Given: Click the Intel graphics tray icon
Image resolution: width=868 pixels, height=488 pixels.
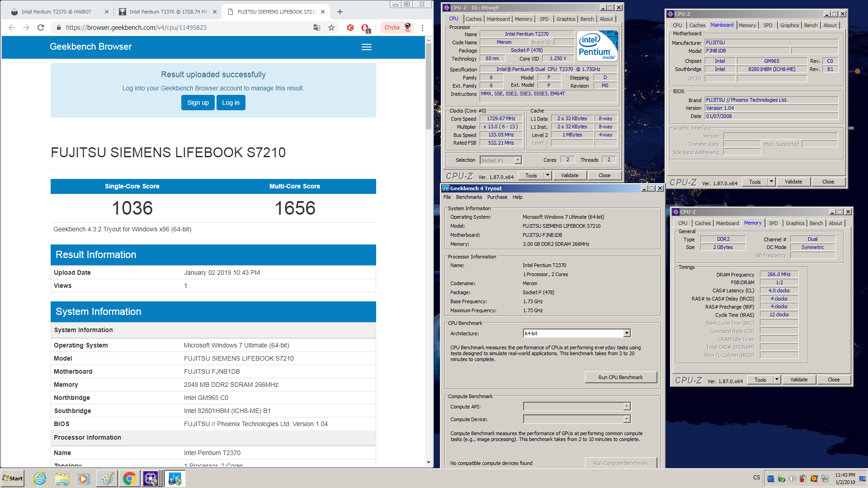Looking at the screenshot, I should pos(770,479).
